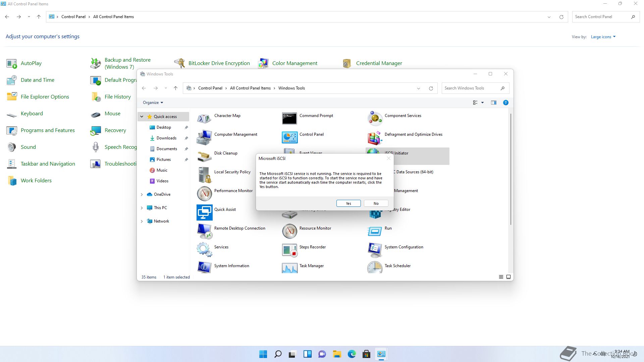Screen dimensions: 644x362
Task: Open Resource Monitor gauge icon
Action: coord(289,231)
